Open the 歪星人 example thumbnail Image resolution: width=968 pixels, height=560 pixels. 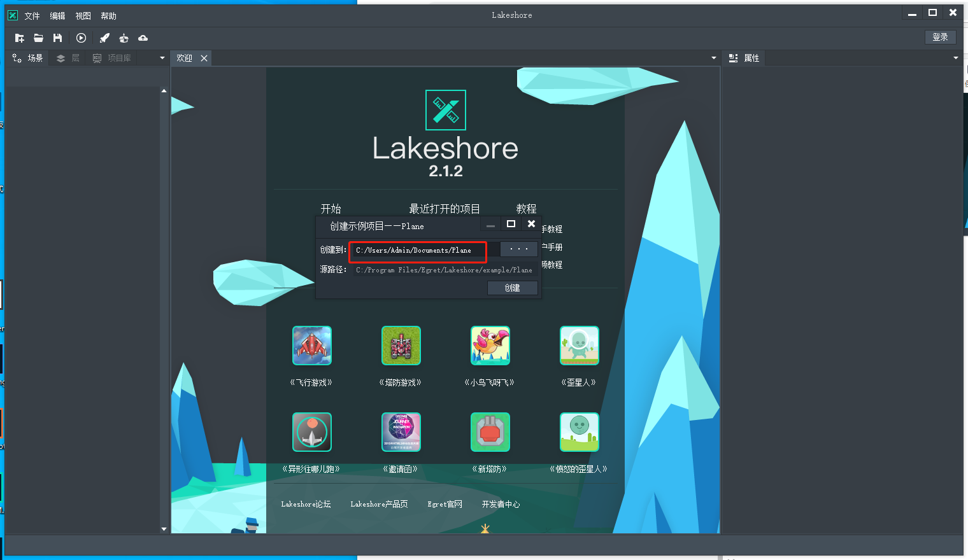[x=580, y=346]
